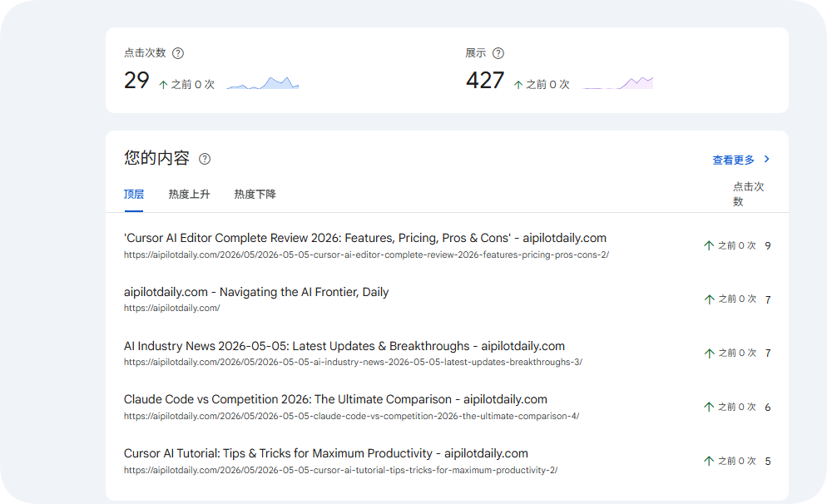Image resolution: width=827 pixels, height=504 pixels.
Task: Click the up arrow in AI Industry News row
Action: pyautogui.click(x=709, y=353)
